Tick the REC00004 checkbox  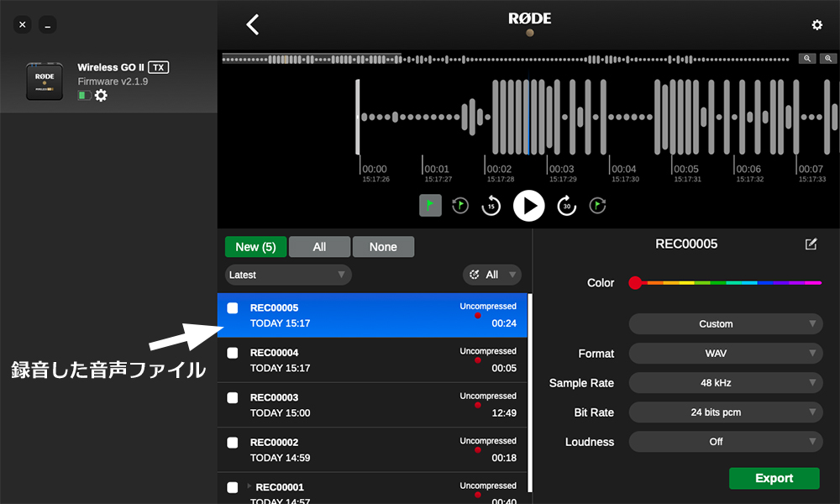233,353
